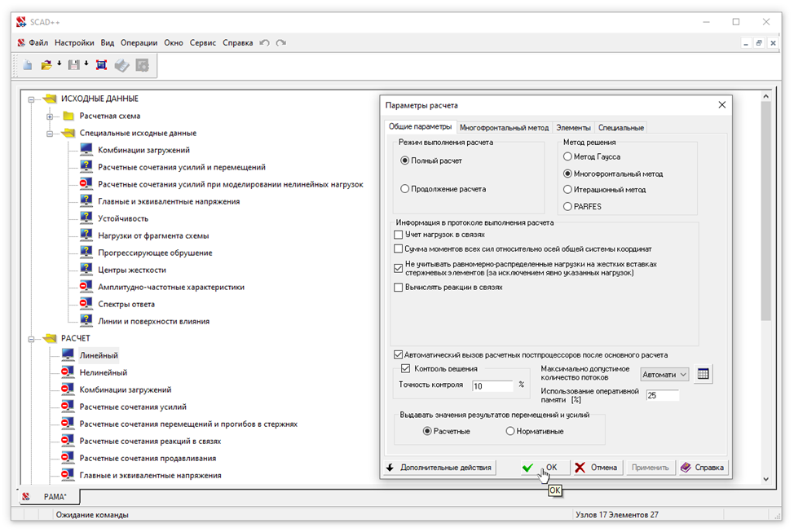Confirm the calculation parameters with OK
Image resolution: width=794 pixels, height=532 pixels.
pos(544,467)
